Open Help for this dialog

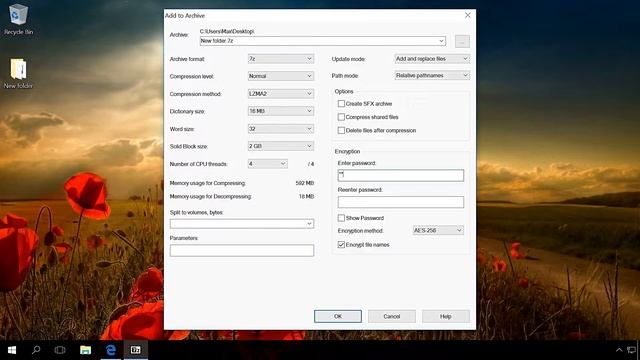pyautogui.click(x=446, y=316)
